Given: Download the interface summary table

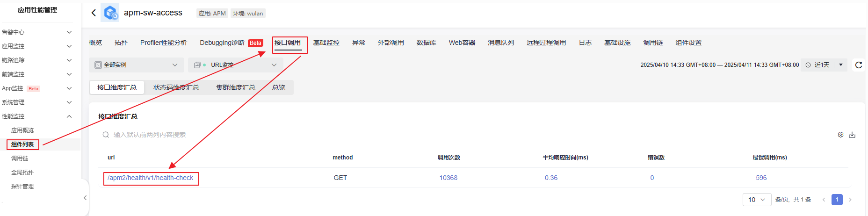Looking at the screenshot, I should [x=852, y=135].
